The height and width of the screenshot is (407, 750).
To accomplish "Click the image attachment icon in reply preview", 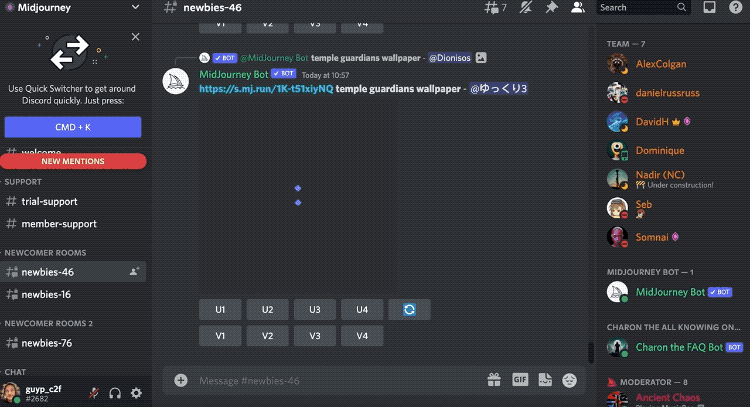I will click(481, 58).
